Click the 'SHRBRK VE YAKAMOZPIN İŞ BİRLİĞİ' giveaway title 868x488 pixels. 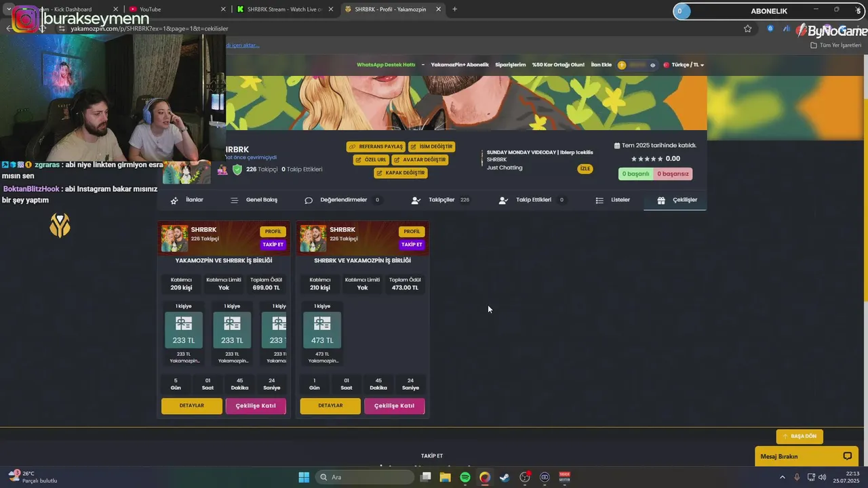(362, 260)
